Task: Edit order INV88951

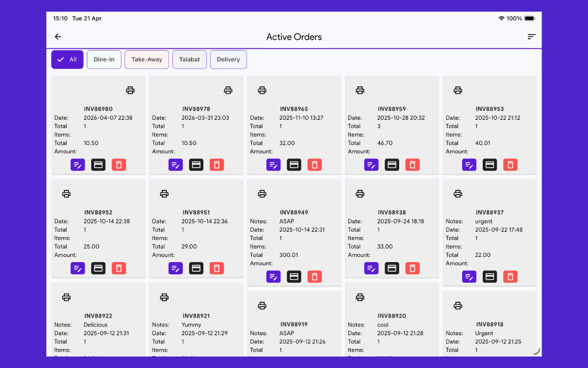Action: pyautogui.click(x=175, y=268)
